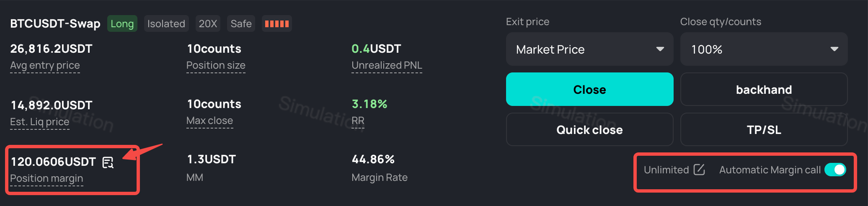Screen dimensions: 868x206
Task: Open the BTCUSDT-Swap contract title
Action: click(55, 23)
